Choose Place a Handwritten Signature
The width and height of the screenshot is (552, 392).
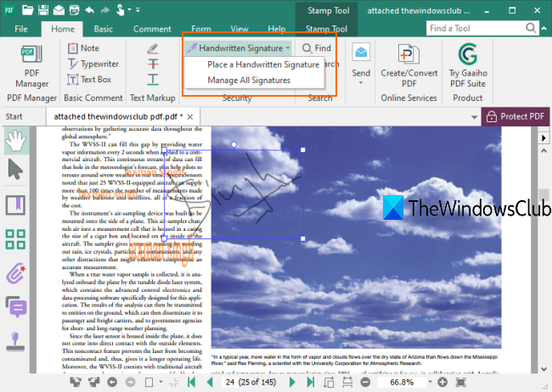pyautogui.click(x=263, y=64)
